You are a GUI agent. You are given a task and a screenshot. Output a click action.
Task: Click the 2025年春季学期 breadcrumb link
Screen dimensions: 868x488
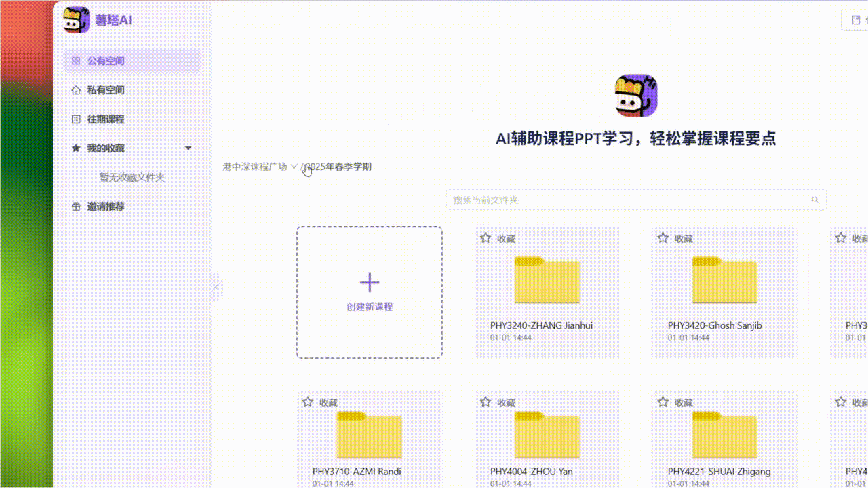(339, 167)
